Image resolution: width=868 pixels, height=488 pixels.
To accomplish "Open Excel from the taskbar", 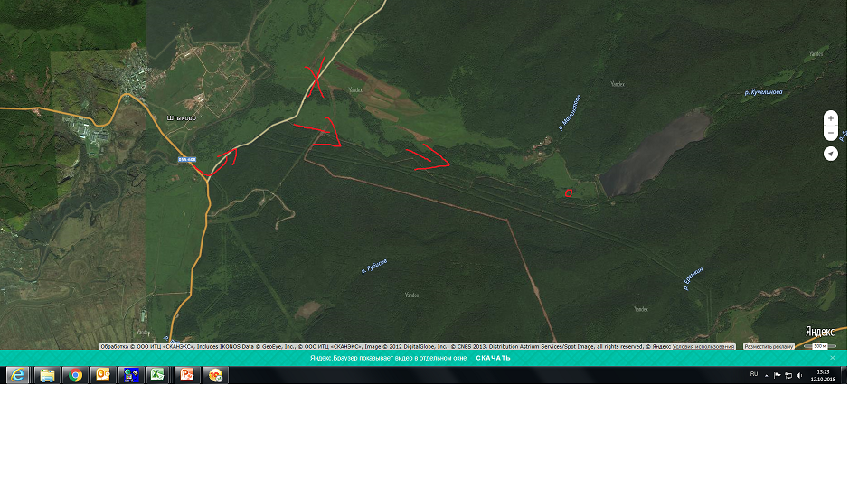I will pos(157,375).
